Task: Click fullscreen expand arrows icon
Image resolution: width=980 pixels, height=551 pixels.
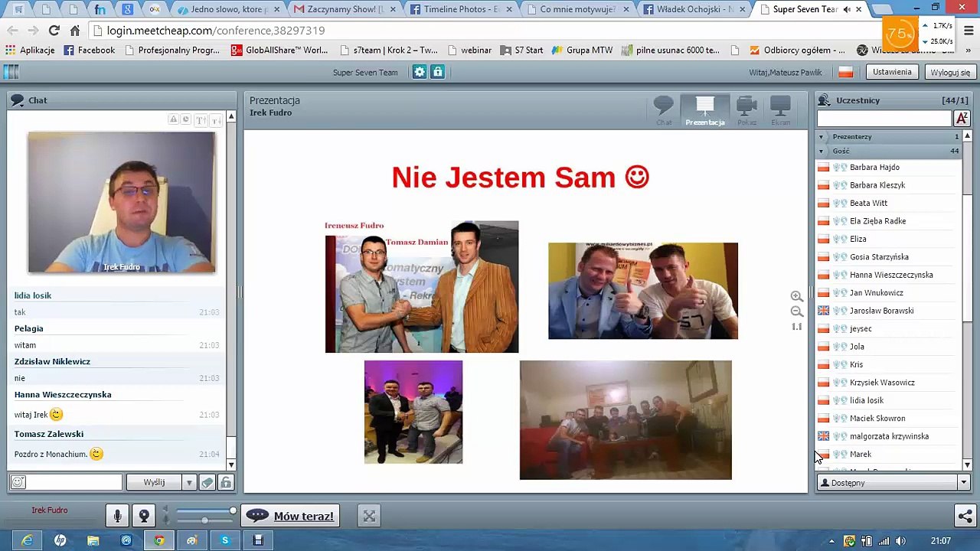Action: pyautogui.click(x=369, y=517)
